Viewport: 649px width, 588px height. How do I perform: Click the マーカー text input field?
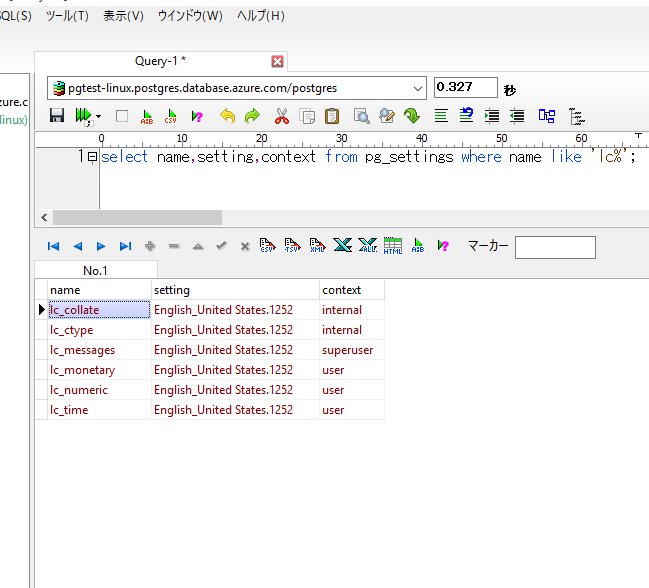click(555, 247)
